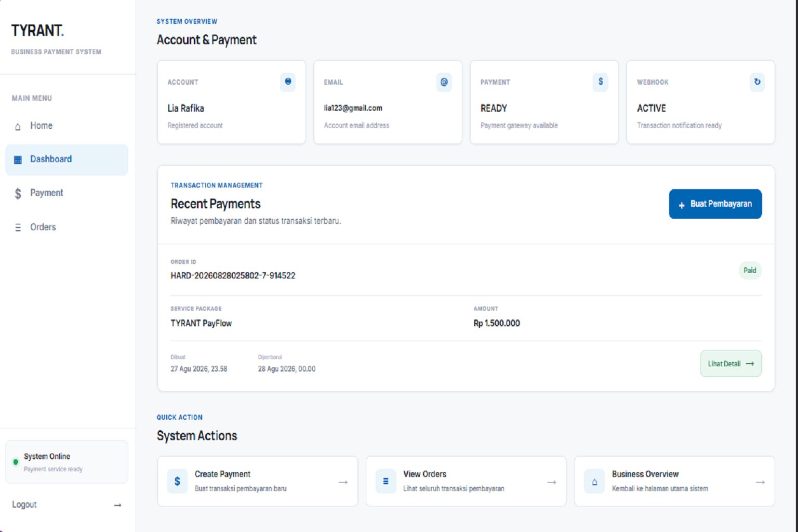Viewport: 798px width, 532px height.
Task: Open the View Orders quick action
Action: coord(466,481)
